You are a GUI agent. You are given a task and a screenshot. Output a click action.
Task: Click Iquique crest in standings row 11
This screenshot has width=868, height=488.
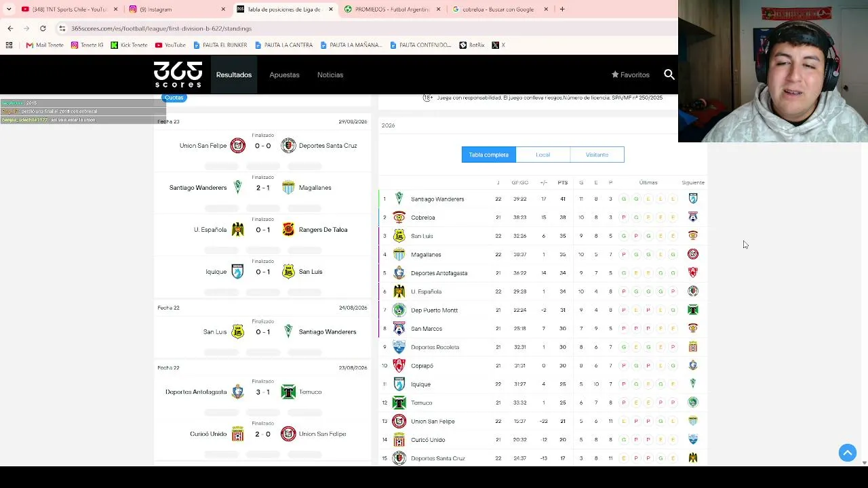(x=399, y=384)
